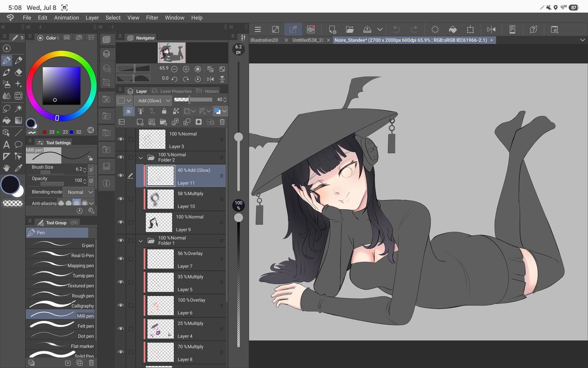Select the Hand move tool
Screen dimensions: 588x368
[x=6, y=168]
